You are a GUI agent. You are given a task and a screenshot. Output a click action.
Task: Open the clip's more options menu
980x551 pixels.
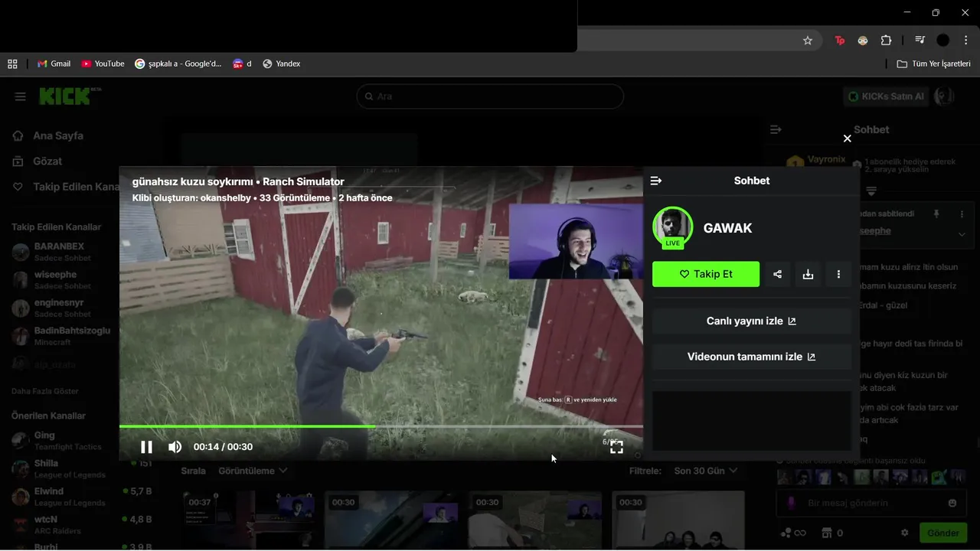(x=838, y=274)
